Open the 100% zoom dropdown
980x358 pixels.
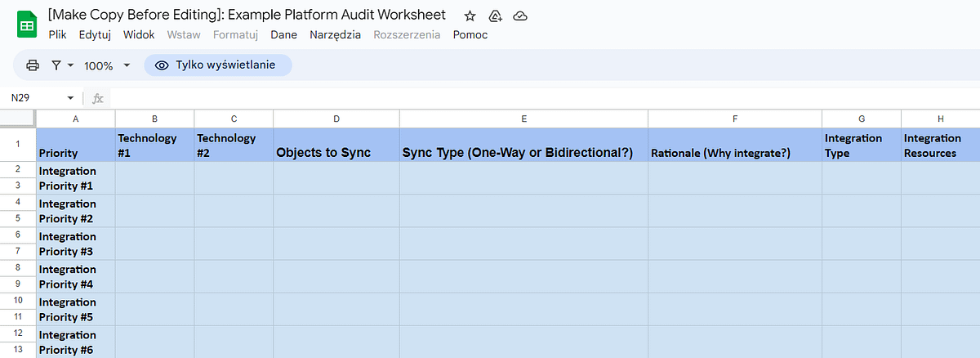point(107,65)
